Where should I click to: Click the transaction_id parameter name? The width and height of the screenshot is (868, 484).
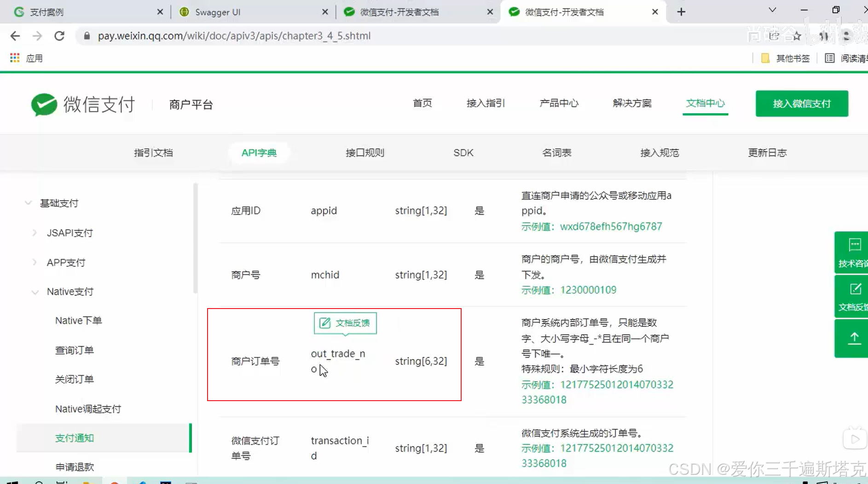340,448
